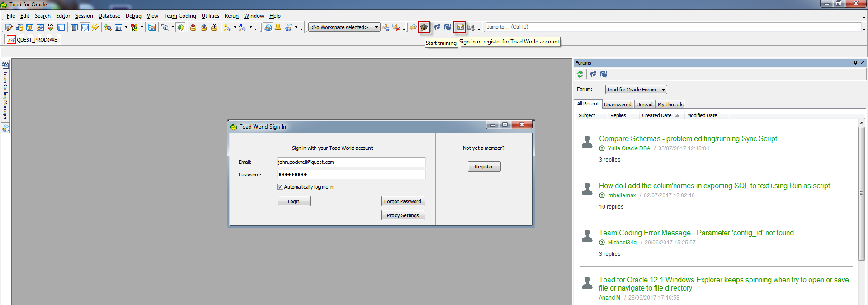
Task: Click main toolbar blue chat plus icon
Action: click(448, 27)
